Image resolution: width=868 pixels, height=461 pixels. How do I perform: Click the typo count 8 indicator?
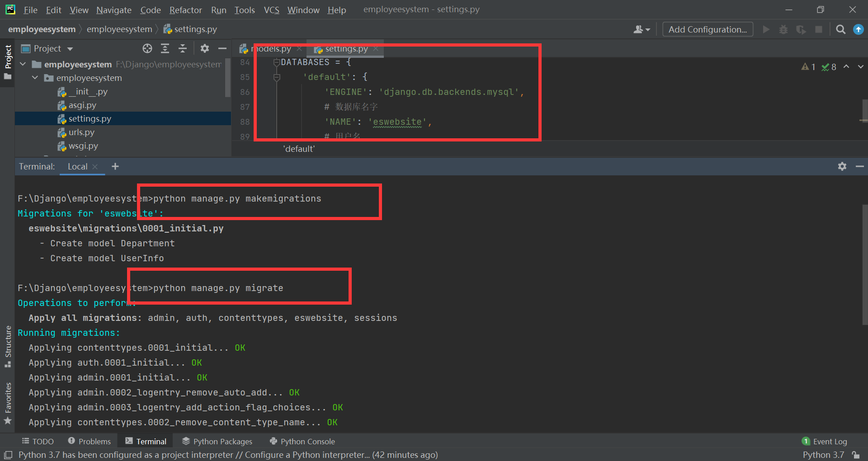(829, 67)
